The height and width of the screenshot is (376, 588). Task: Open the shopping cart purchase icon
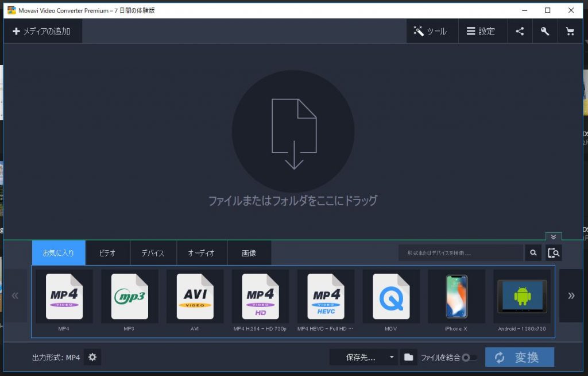click(570, 31)
